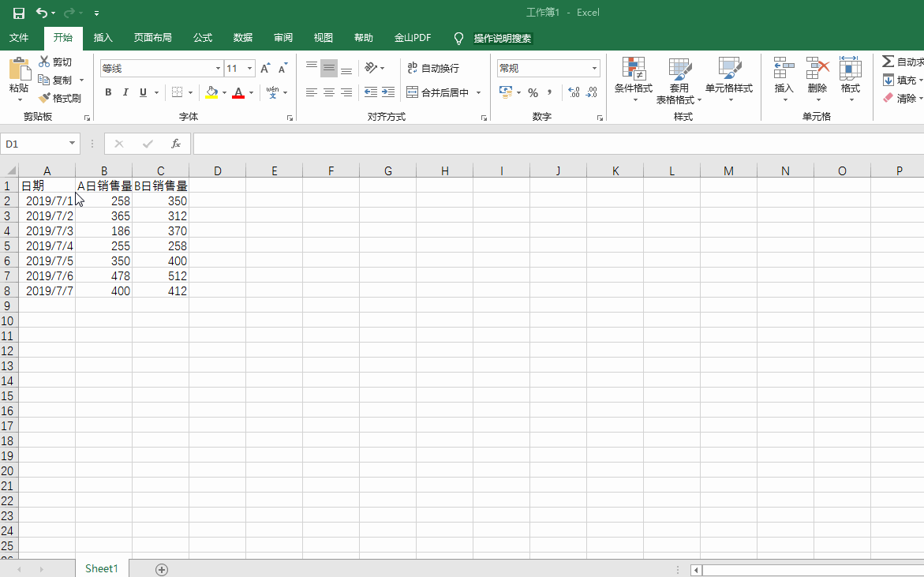Expand the Name Box dropdown arrow
Viewport: 924px width, 577px height.
(x=73, y=144)
